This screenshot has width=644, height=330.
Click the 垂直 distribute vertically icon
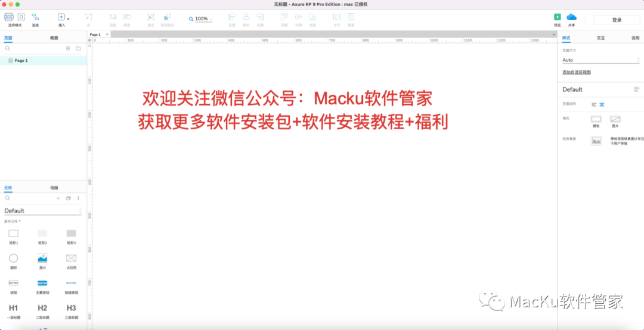coord(351,17)
